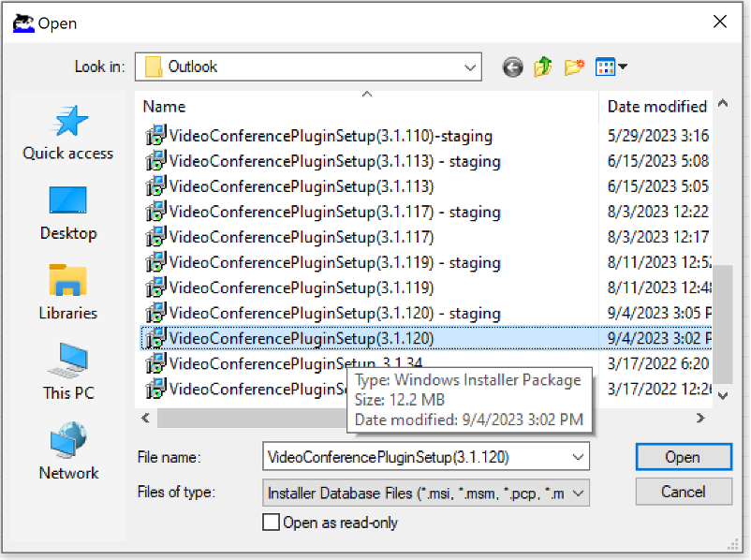Click the Cancel button
This screenshot has height=560, width=751.
tap(684, 492)
